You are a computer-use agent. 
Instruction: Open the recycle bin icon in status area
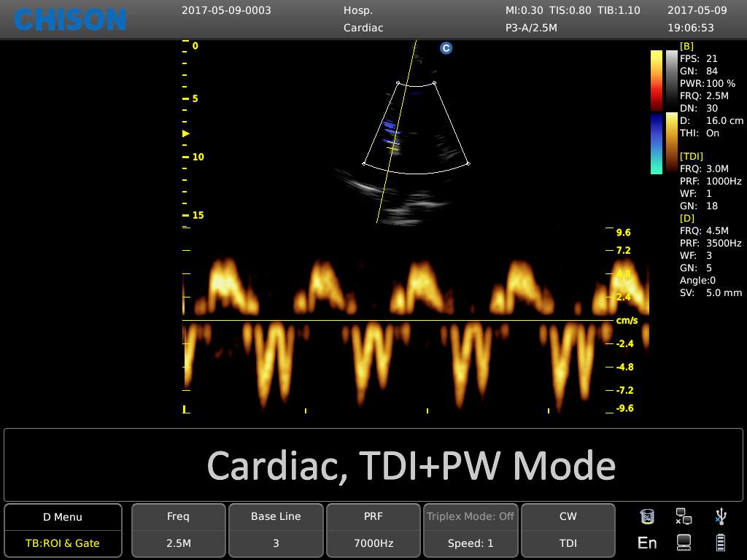(647, 516)
